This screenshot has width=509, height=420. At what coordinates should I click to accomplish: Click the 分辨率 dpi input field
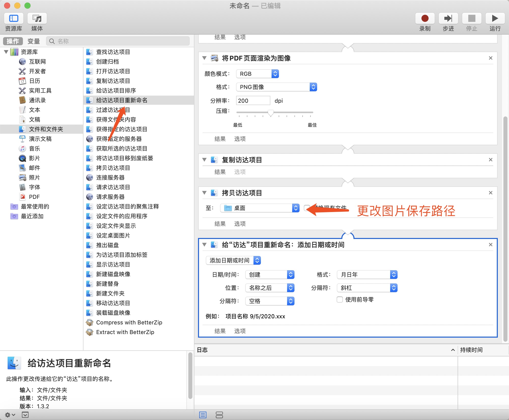pyautogui.click(x=253, y=100)
